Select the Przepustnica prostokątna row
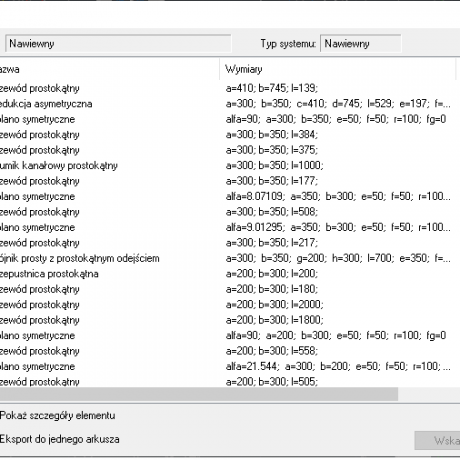This screenshot has width=460, height=460. pos(228,274)
